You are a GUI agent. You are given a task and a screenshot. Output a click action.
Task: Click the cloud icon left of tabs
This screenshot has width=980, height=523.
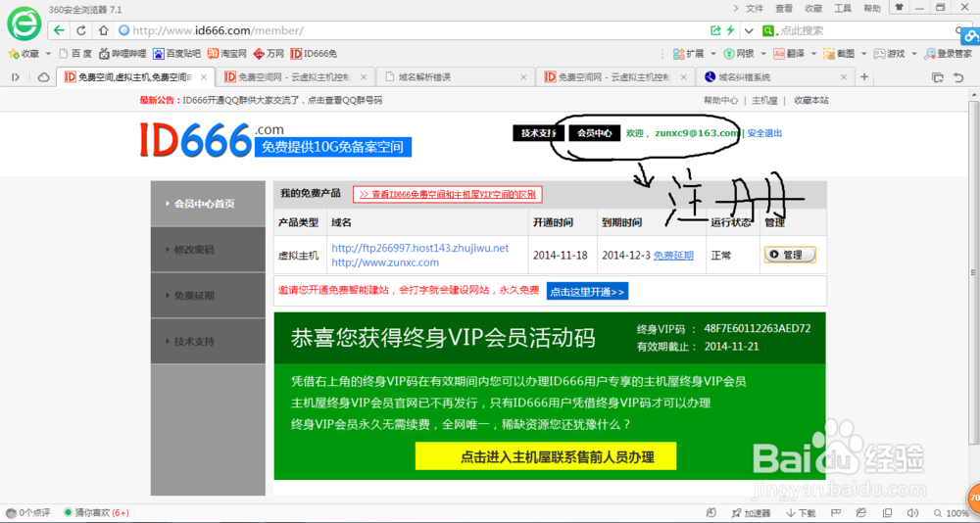(x=44, y=77)
